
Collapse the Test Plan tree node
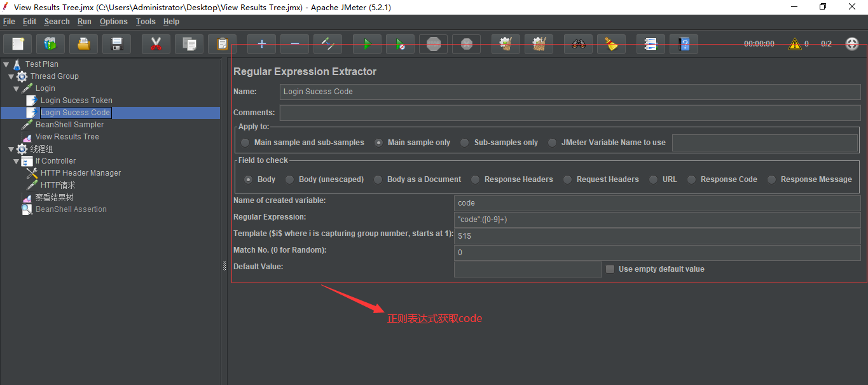coord(6,64)
